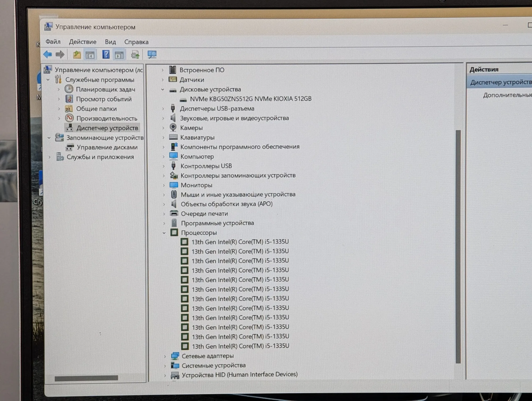Click the Управление дисками icon
The width and height of the screenshot is (532, 401).
pyautogui.click(x=70, y=147)
